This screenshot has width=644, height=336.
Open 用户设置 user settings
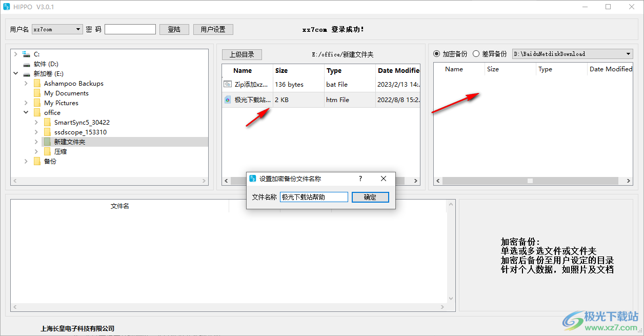coord(213,29)
